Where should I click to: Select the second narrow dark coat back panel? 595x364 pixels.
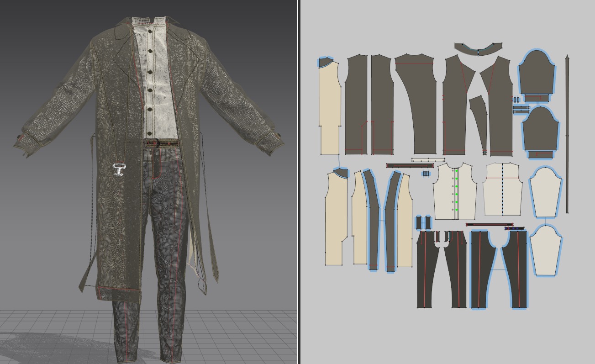382,105
